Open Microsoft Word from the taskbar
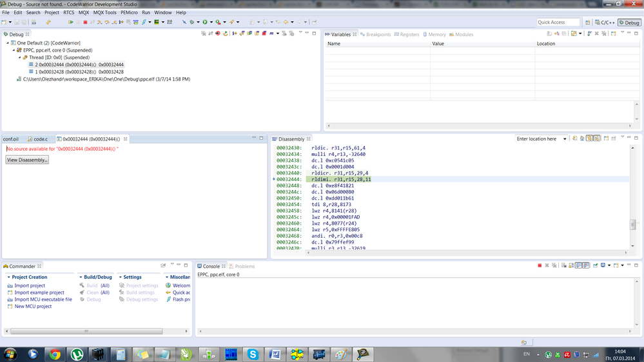The width and height of the screenshot is (644, 362). pyautogui.click(x=275, y=354)
